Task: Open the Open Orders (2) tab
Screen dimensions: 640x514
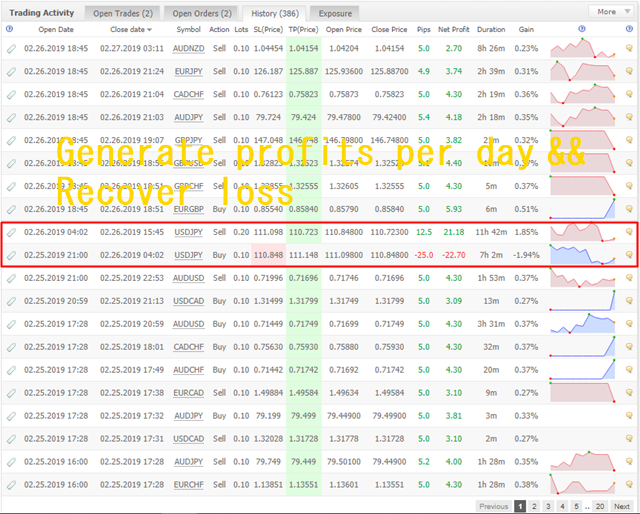Action: (202, 13)
